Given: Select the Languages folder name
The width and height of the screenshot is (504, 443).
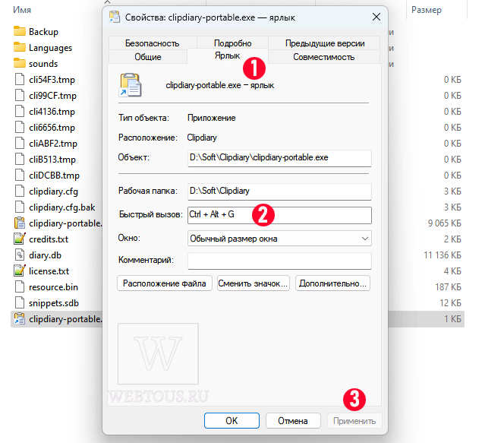Looking at the screenshot, I should click(50, 48).
